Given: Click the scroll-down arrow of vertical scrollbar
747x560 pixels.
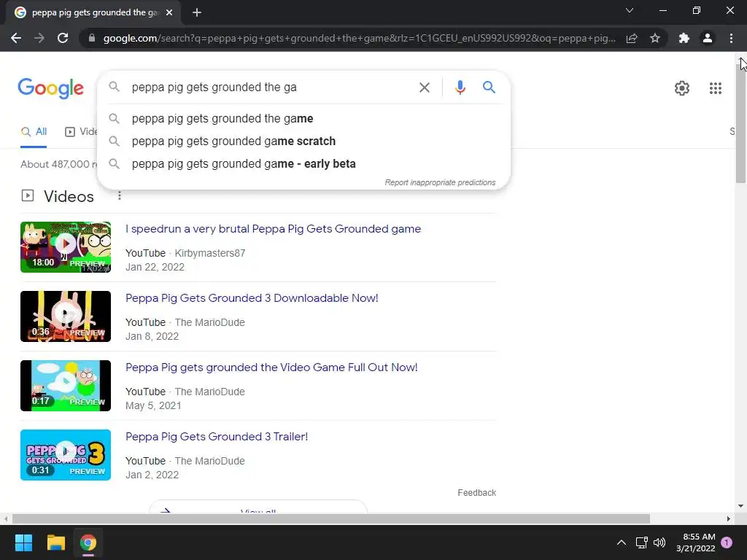Looking at the screenshot, I should (x=741, y=506).
